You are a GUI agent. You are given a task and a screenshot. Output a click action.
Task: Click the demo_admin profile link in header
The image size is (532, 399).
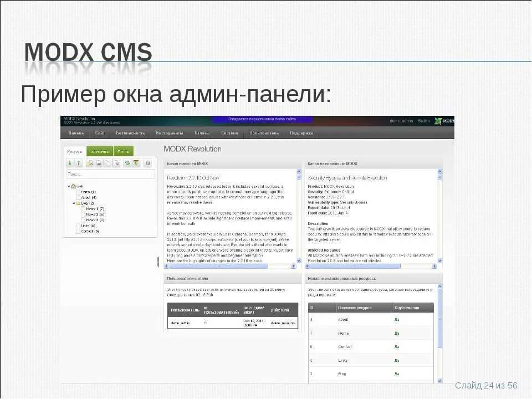coord(401,121)
